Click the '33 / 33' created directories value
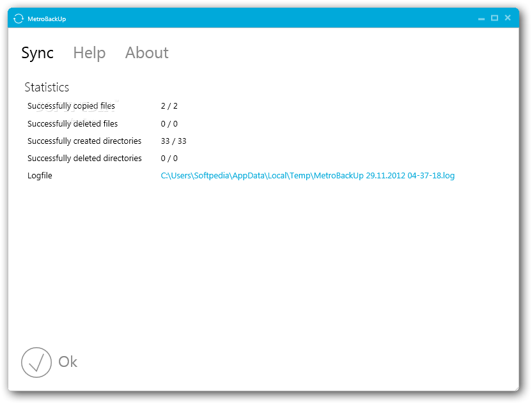This screenshot has height=404, width=532. pyautogui.click(x=174, y=141)
